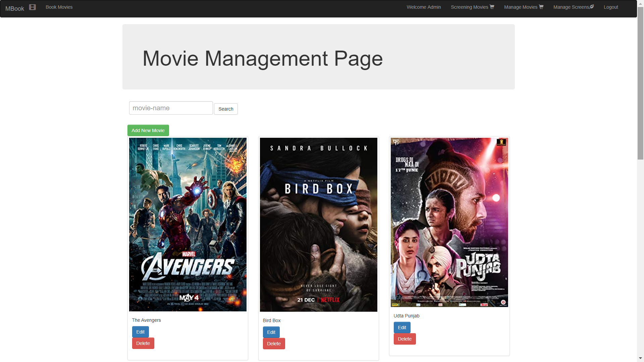Click Add New Movie button
The image size is (644, 362).
click(148, 130)
